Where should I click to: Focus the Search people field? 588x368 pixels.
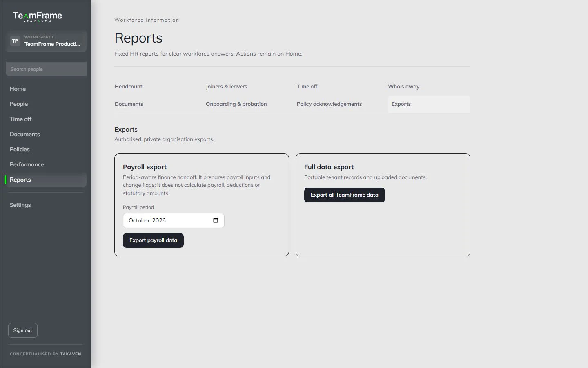(46, 69)
